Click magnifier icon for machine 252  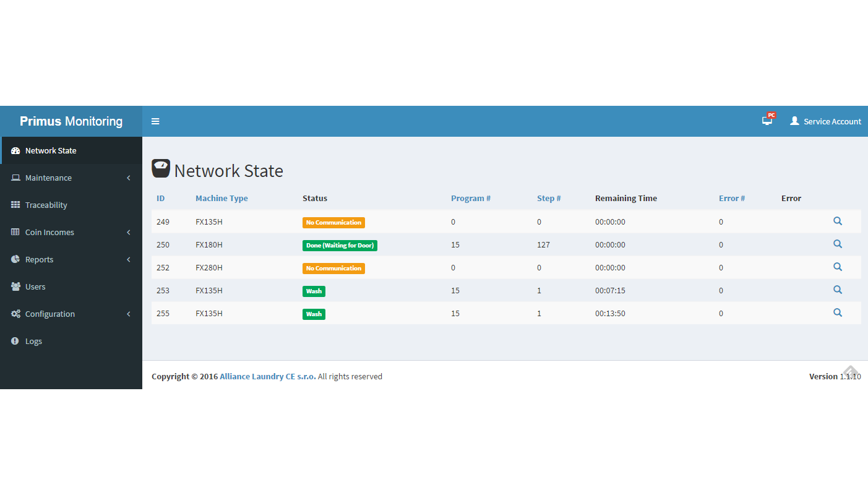tap(837, 267)
